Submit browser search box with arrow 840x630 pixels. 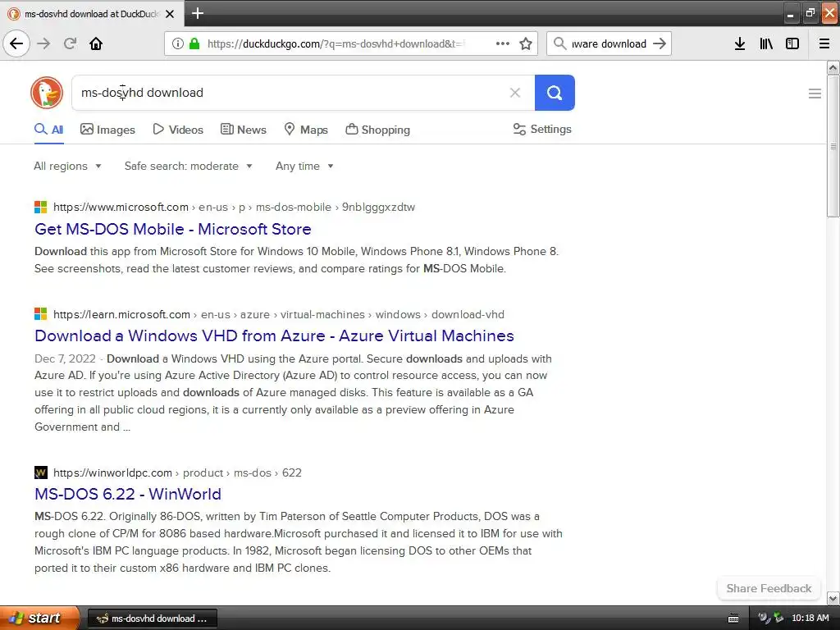[x=660, y=43]
